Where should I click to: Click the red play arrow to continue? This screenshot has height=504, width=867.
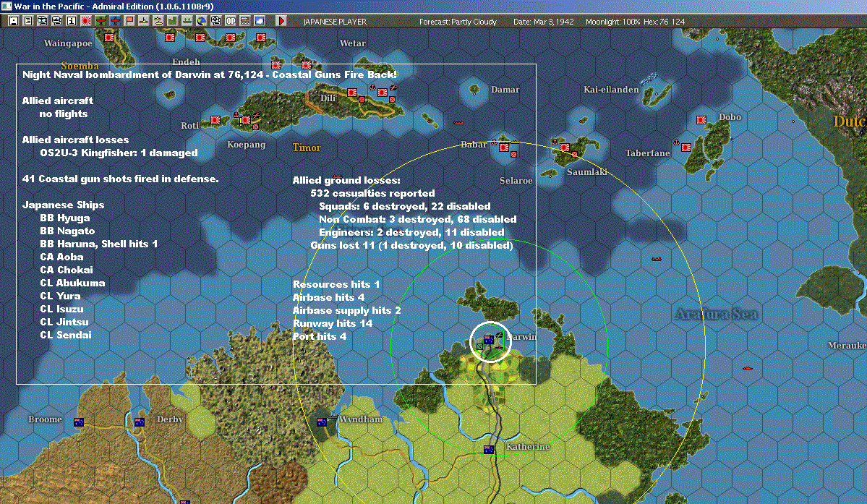pyautogui.click(x=281, y=21)
